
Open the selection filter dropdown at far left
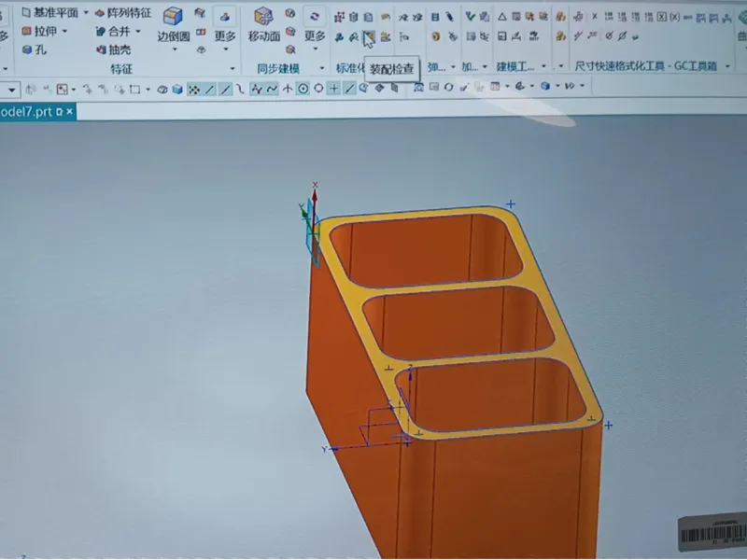pos(11,90)
